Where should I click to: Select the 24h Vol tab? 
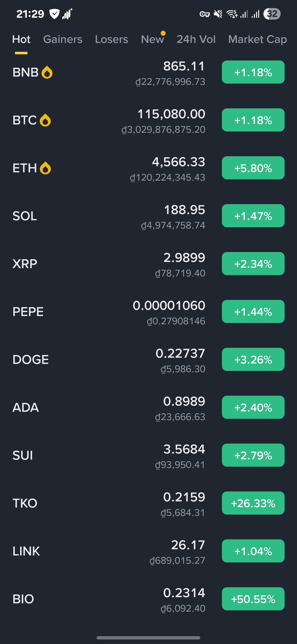(x=196, y=39)
